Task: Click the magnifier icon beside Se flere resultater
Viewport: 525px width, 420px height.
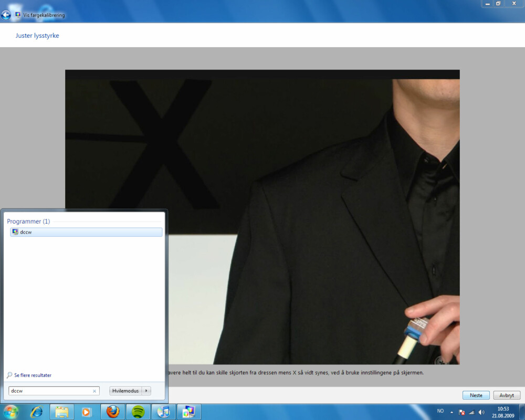Action: tap(9, 375)
